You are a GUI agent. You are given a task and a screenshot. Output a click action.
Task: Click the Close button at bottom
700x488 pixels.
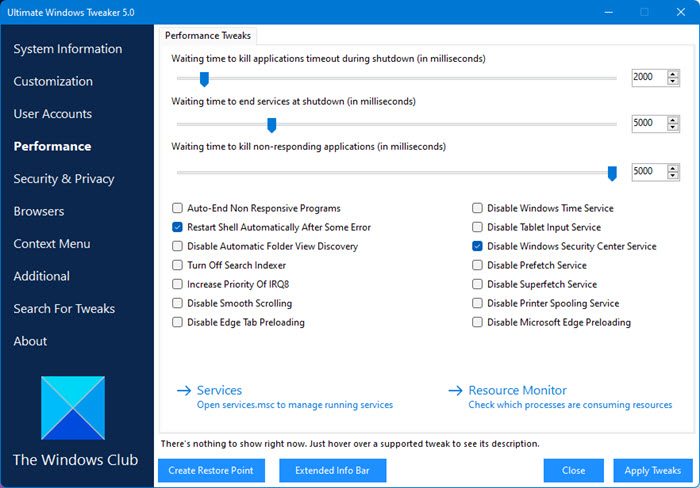click(574, 471)
